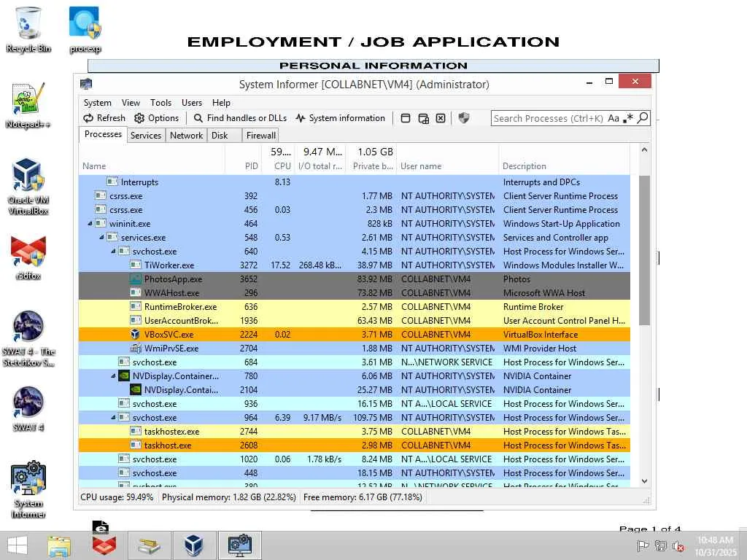Collapse the services.exe tree node
The image size is (747, 560).
click(x=101, y=237)
